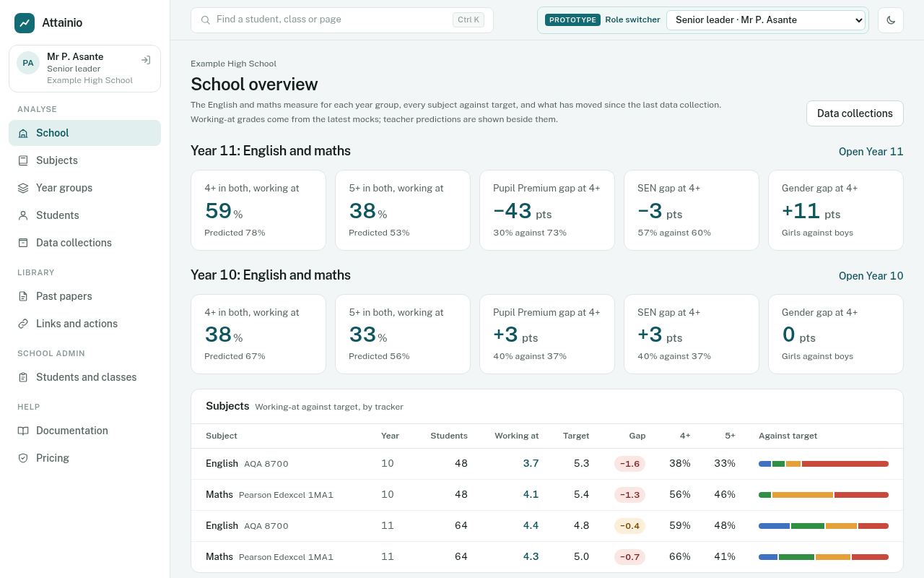Click the sign-out icon beside Mr P. Asante
This screenshot has height=578, width=924.
146,60
